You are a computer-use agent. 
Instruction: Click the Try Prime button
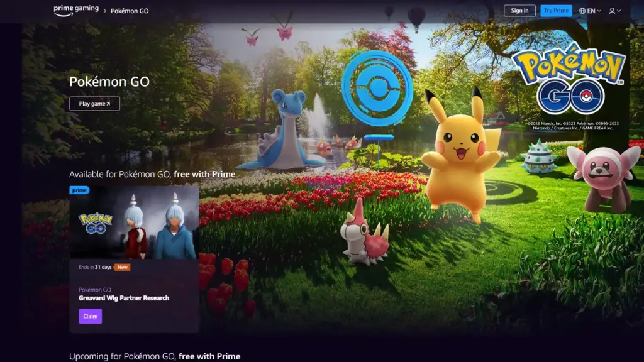click(x=556, y=11)
